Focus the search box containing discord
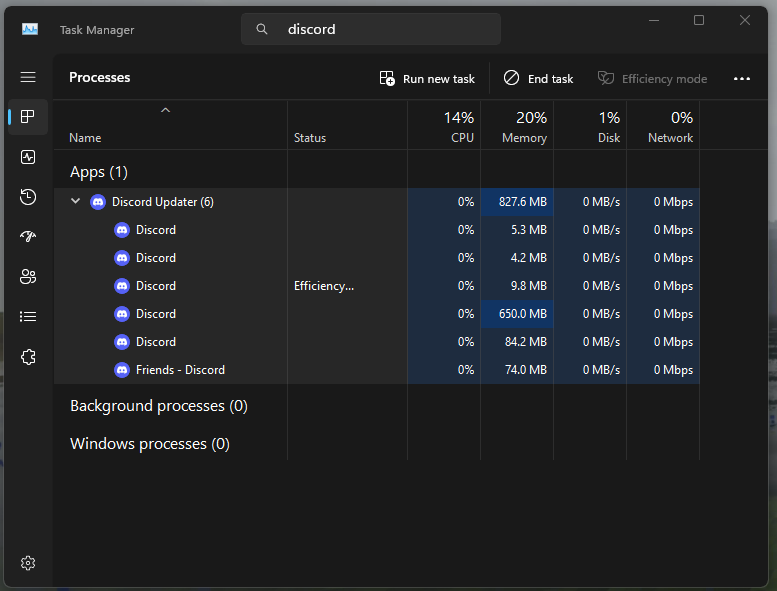Image resolution: width=777 pixels, height=591 pixels. pyautogui.click(x=371, y=29)
